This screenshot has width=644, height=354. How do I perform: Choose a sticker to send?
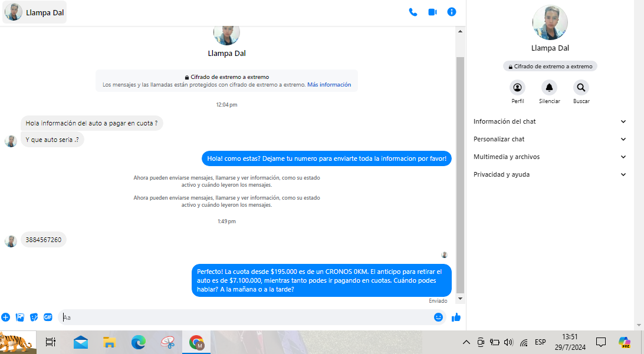[34, 317]
